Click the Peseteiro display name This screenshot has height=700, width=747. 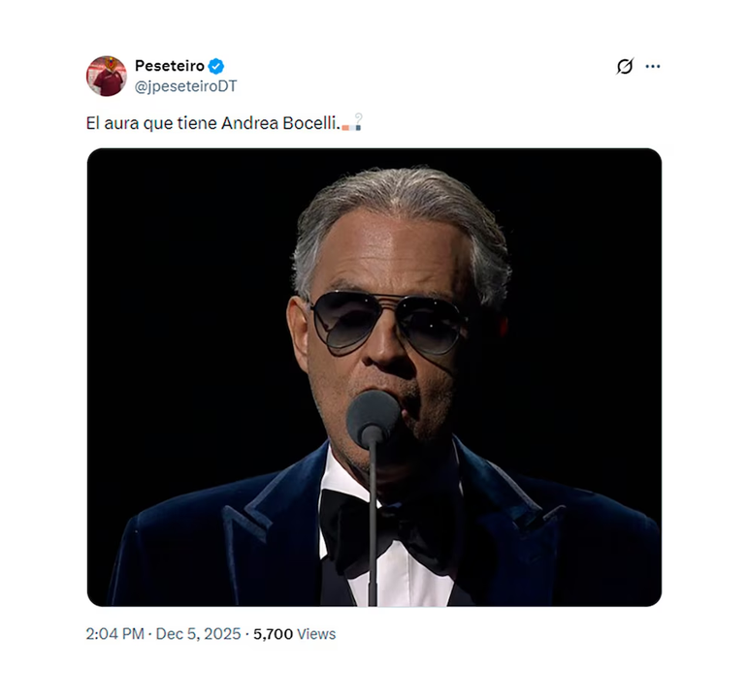pos(170,66)
